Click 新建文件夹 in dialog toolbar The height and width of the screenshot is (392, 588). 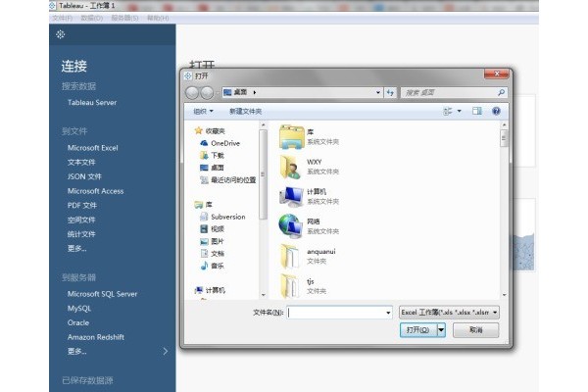coord(245,111)
